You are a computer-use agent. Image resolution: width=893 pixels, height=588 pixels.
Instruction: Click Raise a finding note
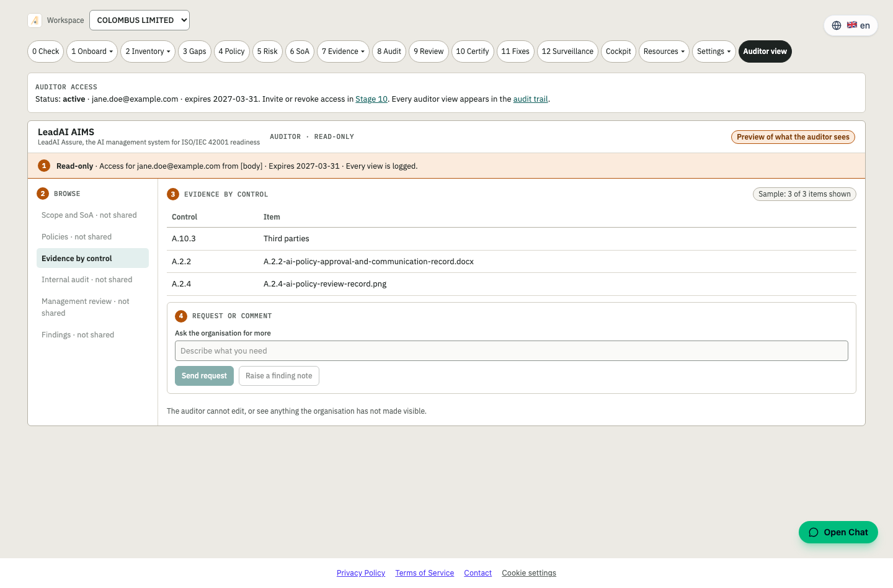click(x=279, y=376)
